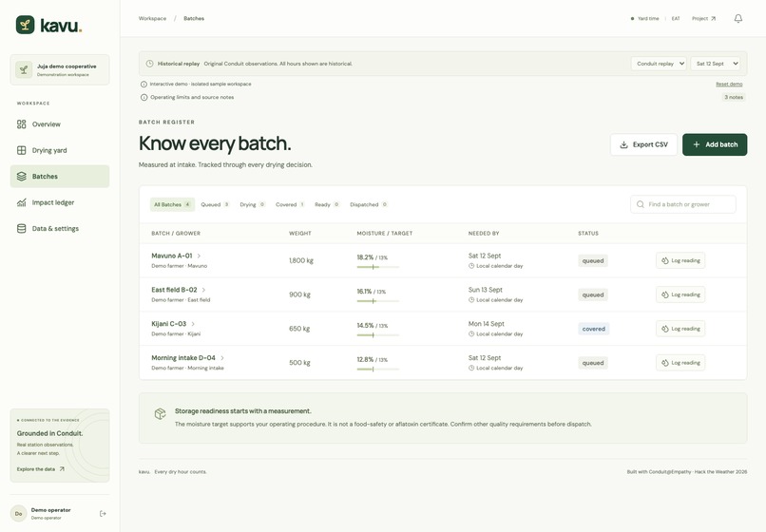Image resolution: width=766 pixels, height=532 pixels.
Task: Click the info icon beside Operating limits
Action: (144, 97)
